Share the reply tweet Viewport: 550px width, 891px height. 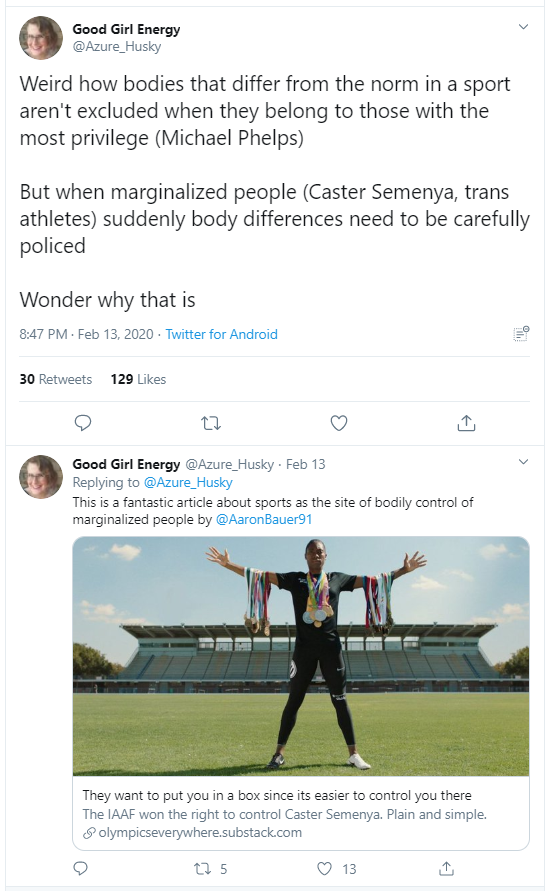pyautogui.click(x=447, y=868)
